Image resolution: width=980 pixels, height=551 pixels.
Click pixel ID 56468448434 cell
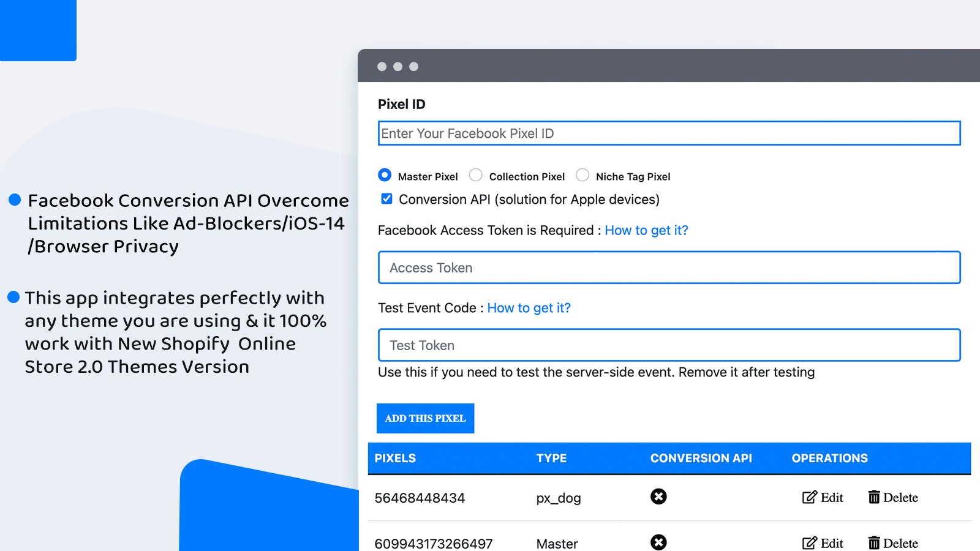click(x=420, y=498)
